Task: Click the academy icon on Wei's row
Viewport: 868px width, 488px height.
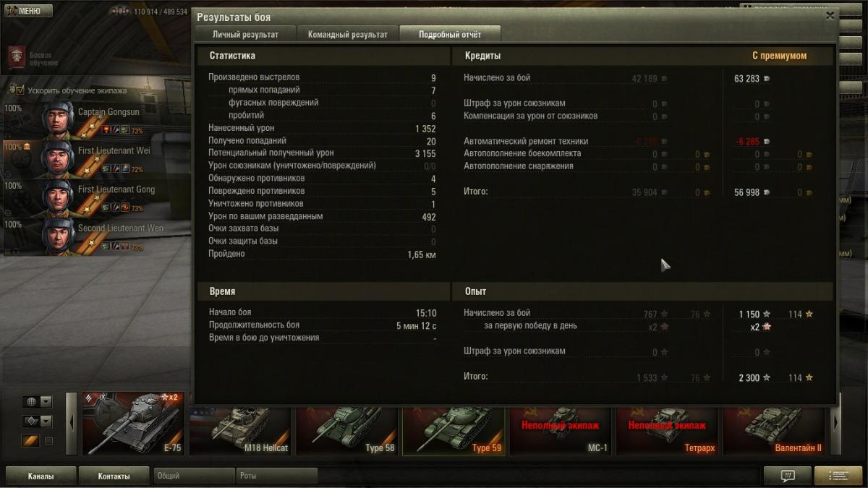Action: coord(27,147)
